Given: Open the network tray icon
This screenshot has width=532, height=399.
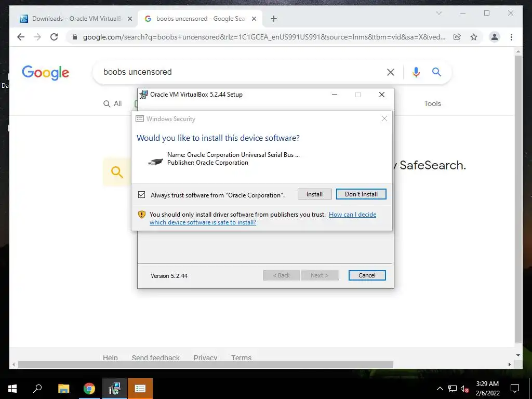Looking at the screenshot, I should (x=453, y=389).
